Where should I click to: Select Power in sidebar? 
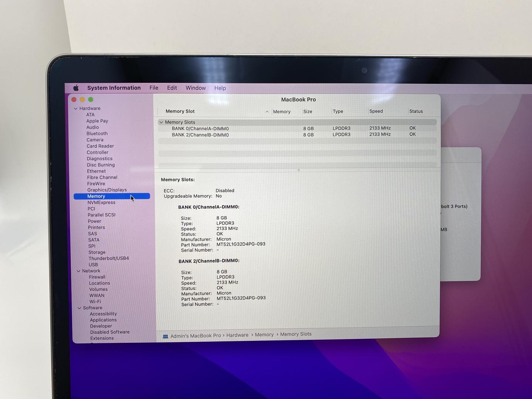95,222
